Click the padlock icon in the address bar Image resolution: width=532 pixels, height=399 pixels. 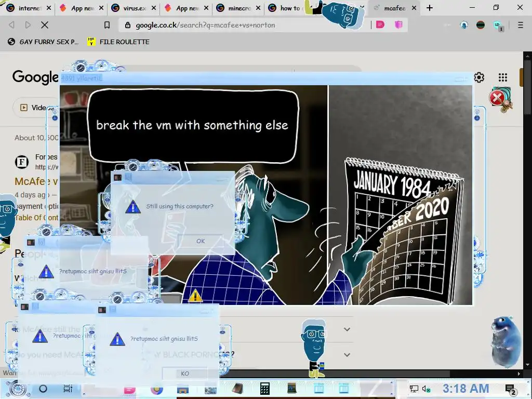tap(128, 25)
